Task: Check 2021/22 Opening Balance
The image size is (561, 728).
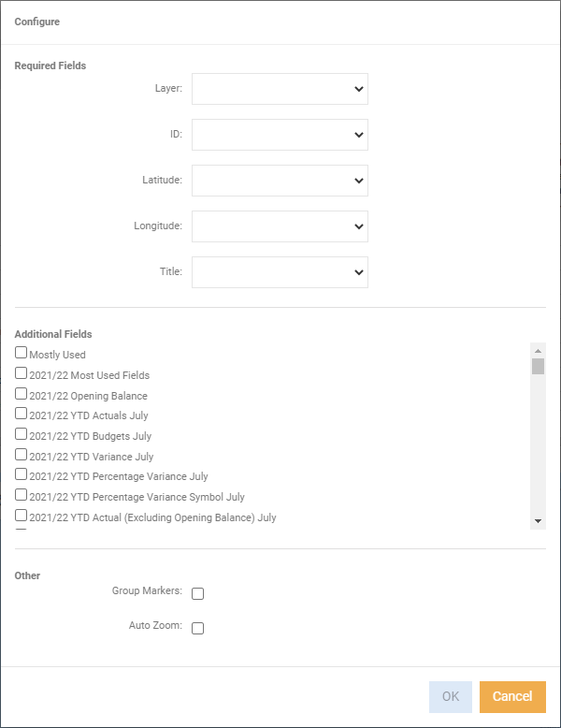Action: [21, 393]
